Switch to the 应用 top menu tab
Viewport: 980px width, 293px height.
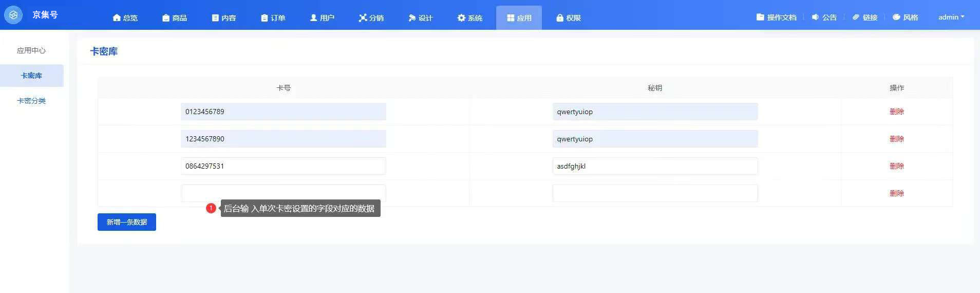click(519, 18)
